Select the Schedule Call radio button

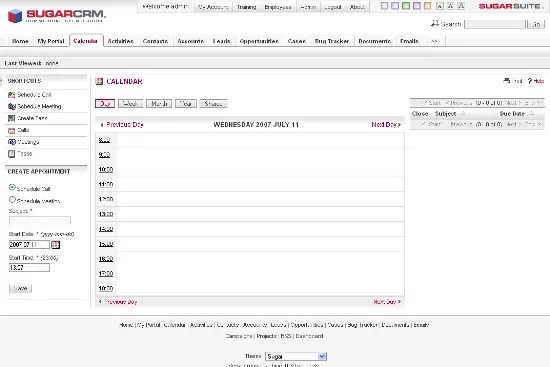point(12,187)
